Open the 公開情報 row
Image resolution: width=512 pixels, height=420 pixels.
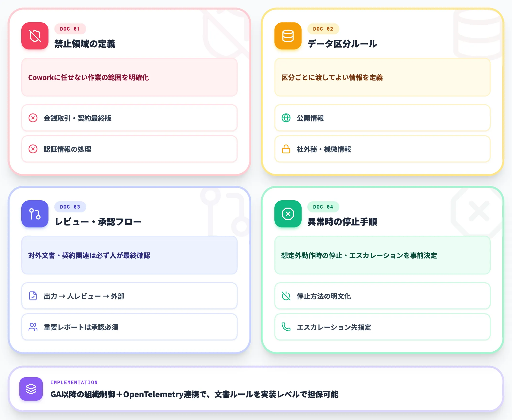coord(383,118)
